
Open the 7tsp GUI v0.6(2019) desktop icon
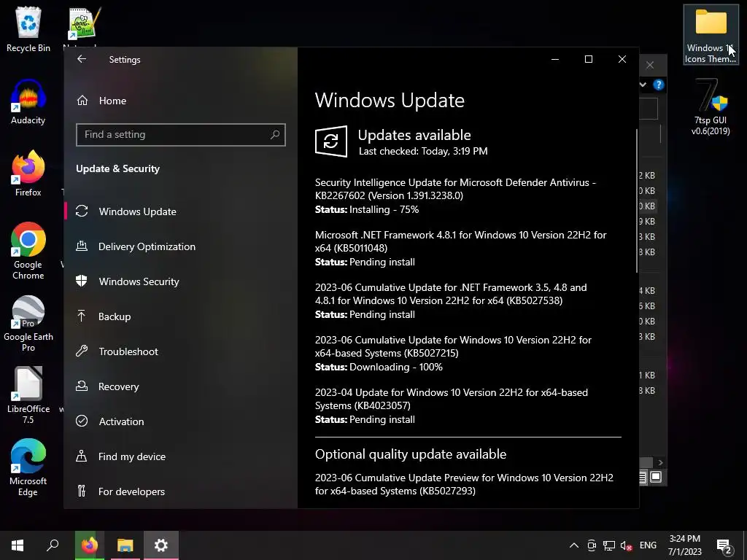point(711,107)
